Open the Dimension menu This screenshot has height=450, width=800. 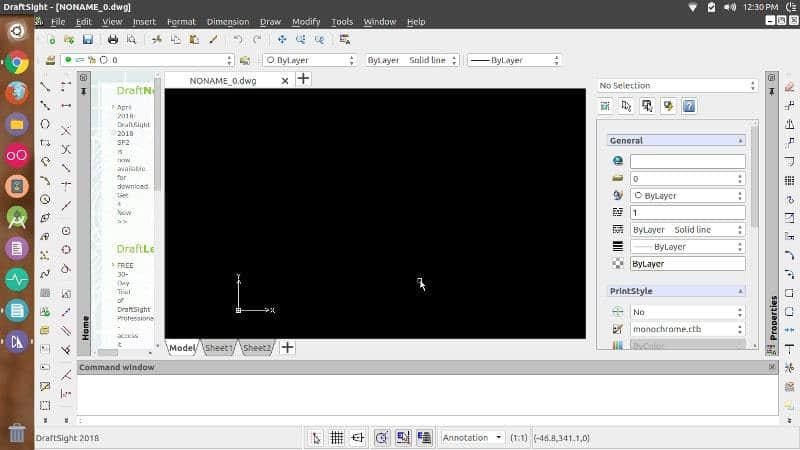[x=227, y=21]
